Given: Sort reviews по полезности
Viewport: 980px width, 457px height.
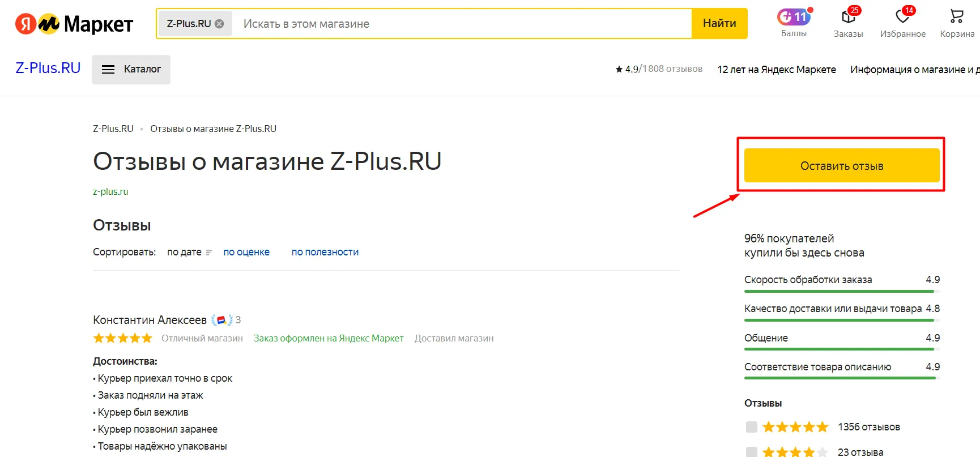Looking at the screenshot, I should [325, 252].
